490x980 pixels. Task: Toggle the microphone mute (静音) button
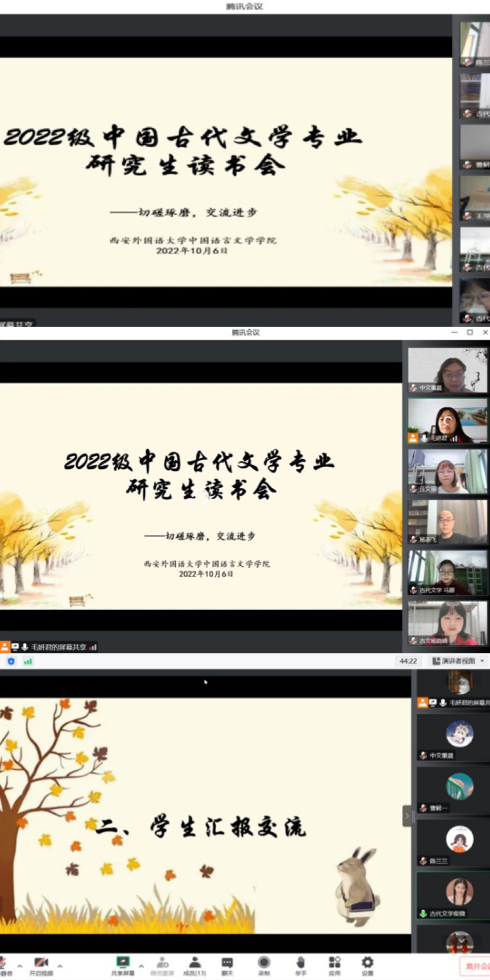click(x=3, y=963)
